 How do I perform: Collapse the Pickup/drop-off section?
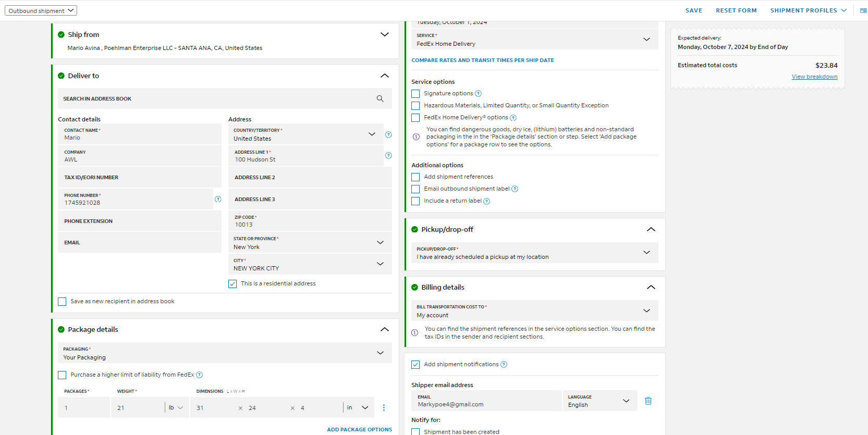point(651,229)
